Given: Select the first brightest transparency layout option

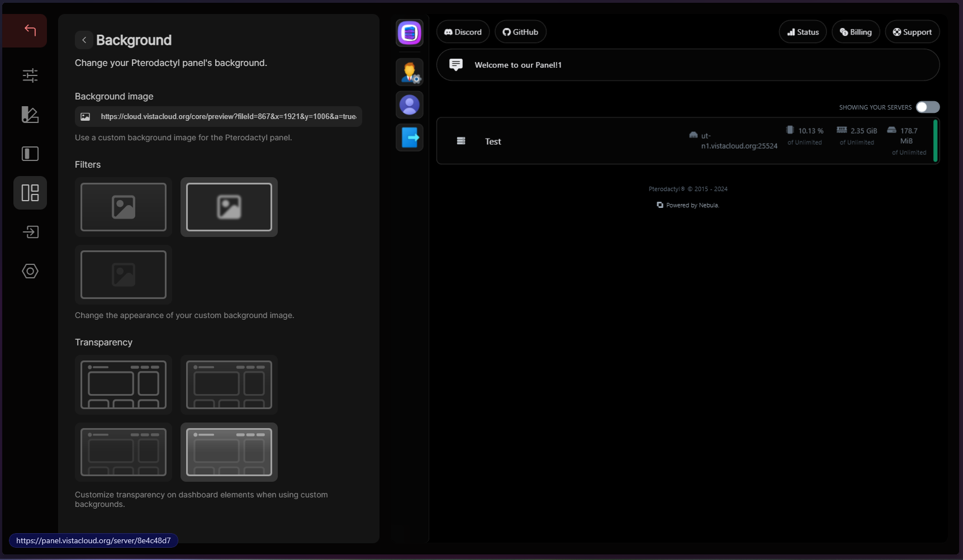Looking at the screenshot, I should point(124,385).
